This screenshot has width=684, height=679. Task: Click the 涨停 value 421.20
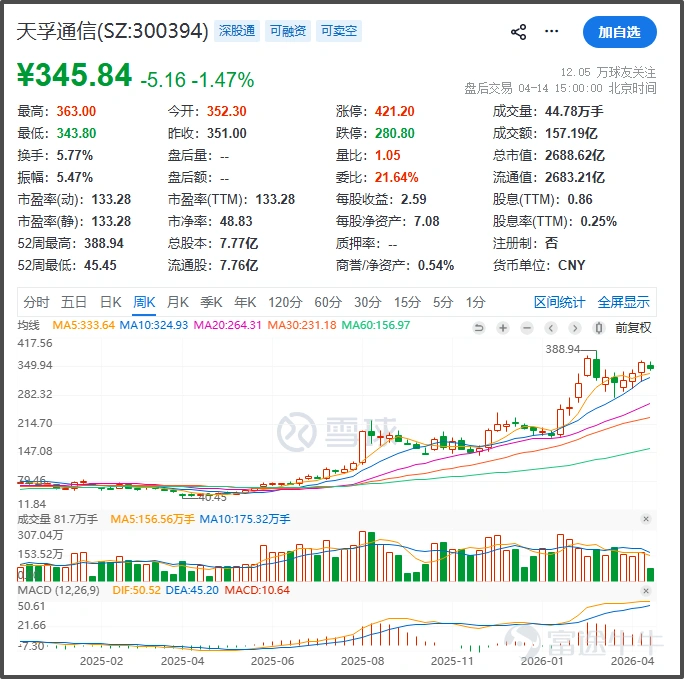pos(394,112)
